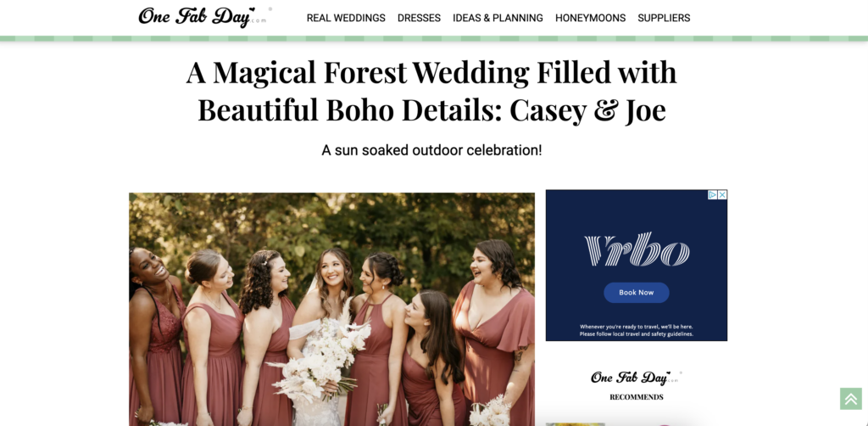Jump back to the top of the page

(x=851, y=398)
